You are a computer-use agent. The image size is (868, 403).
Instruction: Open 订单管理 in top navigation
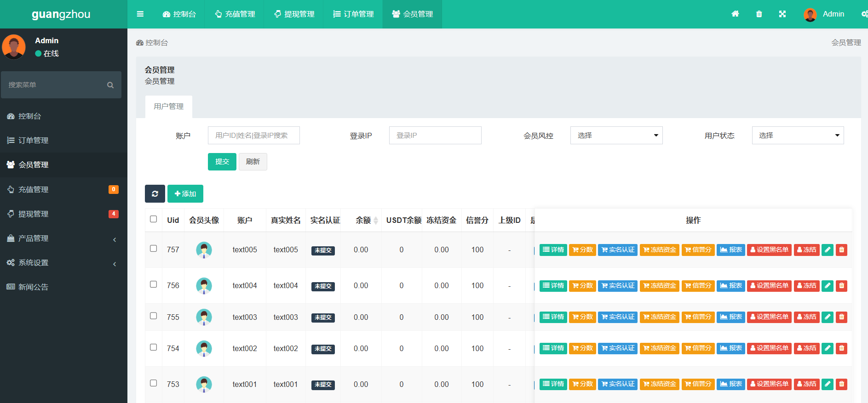point(353,14)
